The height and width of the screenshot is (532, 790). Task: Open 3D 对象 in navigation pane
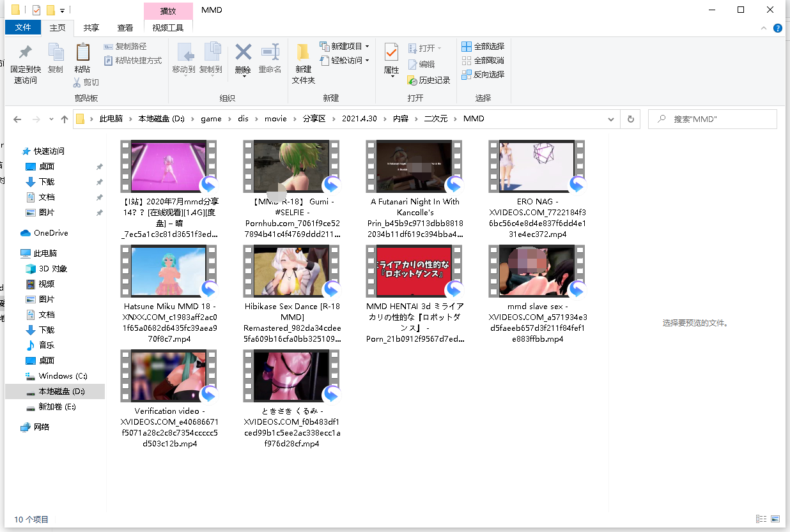pyautogui.click(x=52, y=269)
